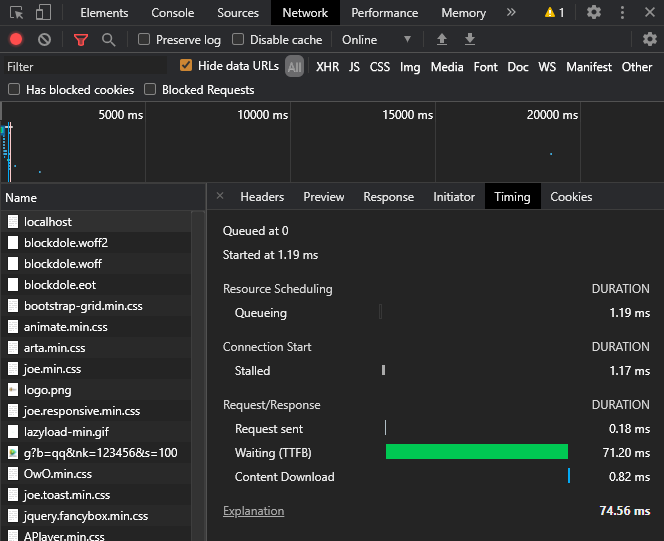Check the Disable cache option
This screenshot has width=664, height=541.
[238, 40]
